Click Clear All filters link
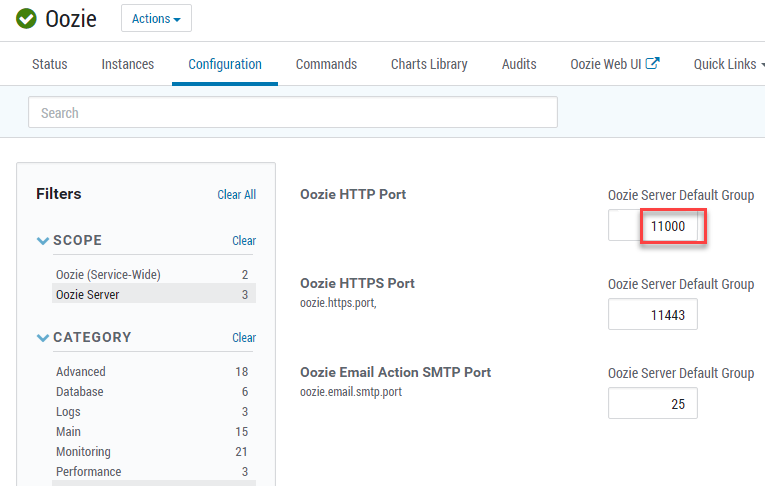Image resolution: width=765 pixels, height=486 pixels. coord(236,195)
